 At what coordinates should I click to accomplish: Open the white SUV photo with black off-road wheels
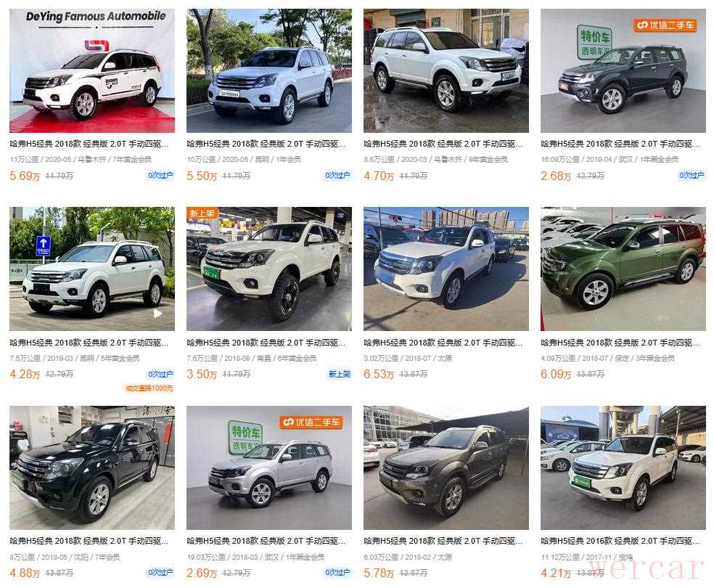point(269,269)
